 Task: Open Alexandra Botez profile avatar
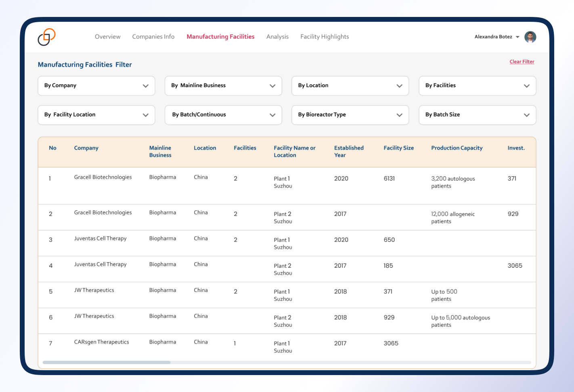(530, 37)
